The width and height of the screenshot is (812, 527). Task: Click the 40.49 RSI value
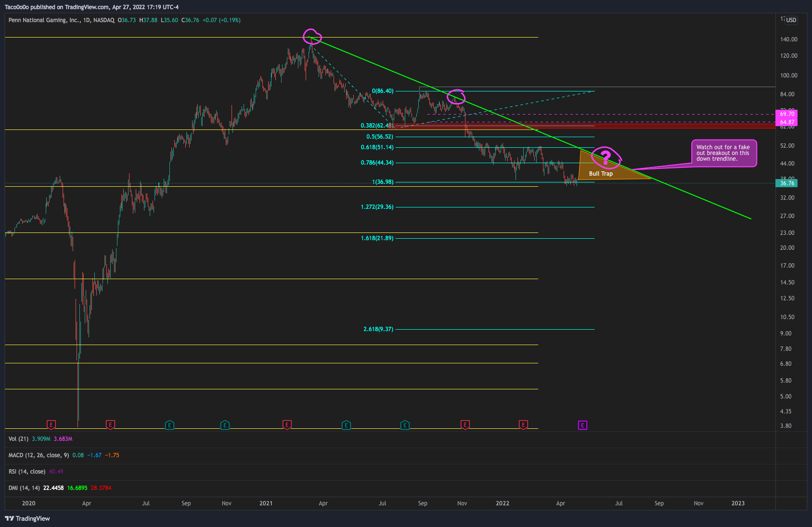[x=56, y=472]
